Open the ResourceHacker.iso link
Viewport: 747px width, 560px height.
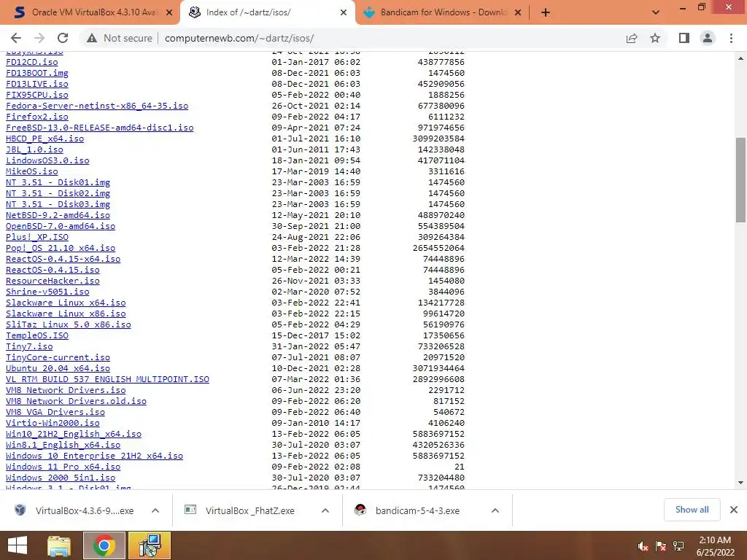[x=53, y=281]
